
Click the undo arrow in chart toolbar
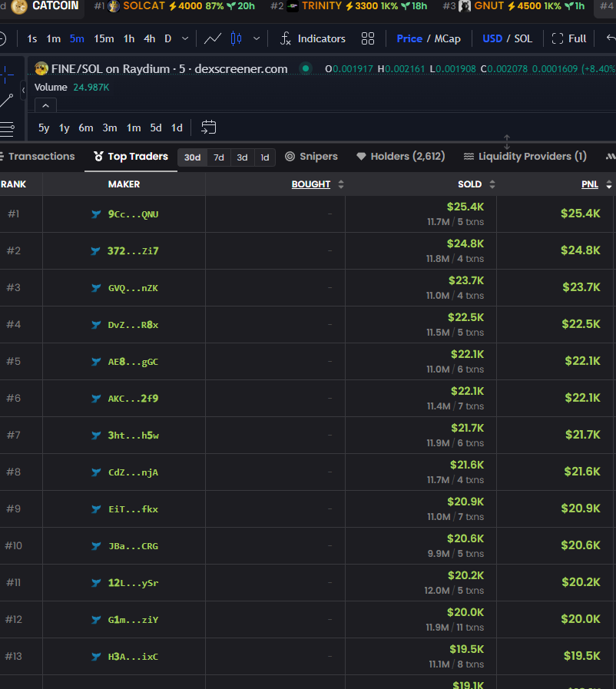(x=611, y=38)
